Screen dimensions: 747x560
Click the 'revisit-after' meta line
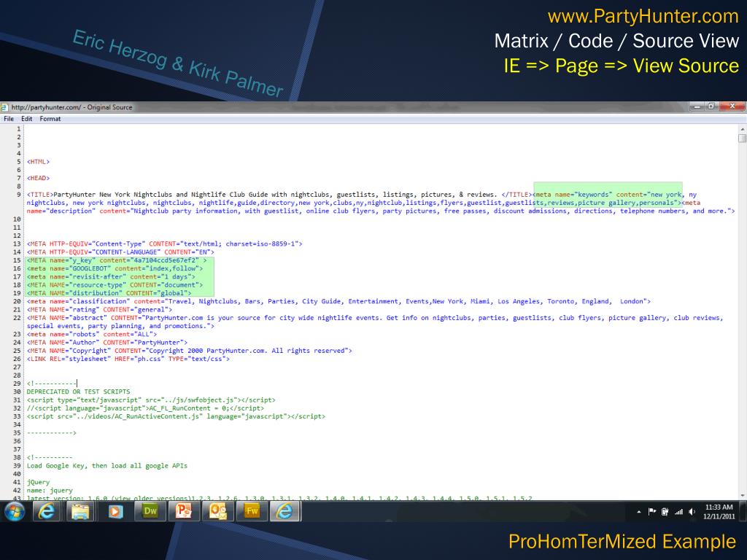111,276
